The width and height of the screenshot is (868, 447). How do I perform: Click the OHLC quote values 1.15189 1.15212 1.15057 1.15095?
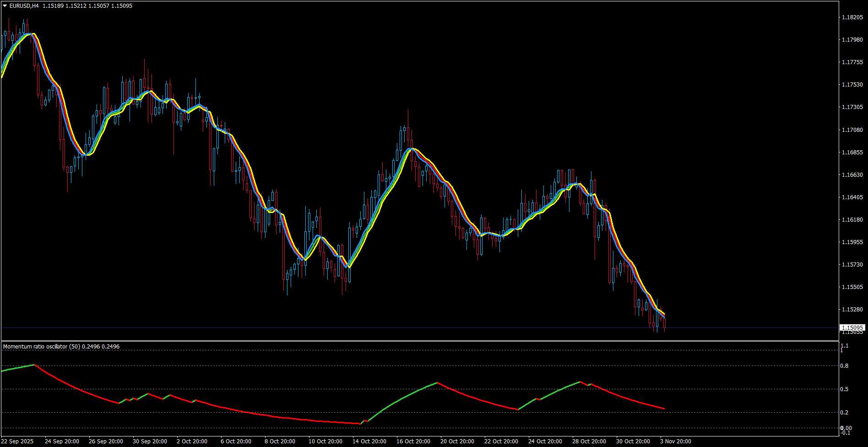(87, 6)
